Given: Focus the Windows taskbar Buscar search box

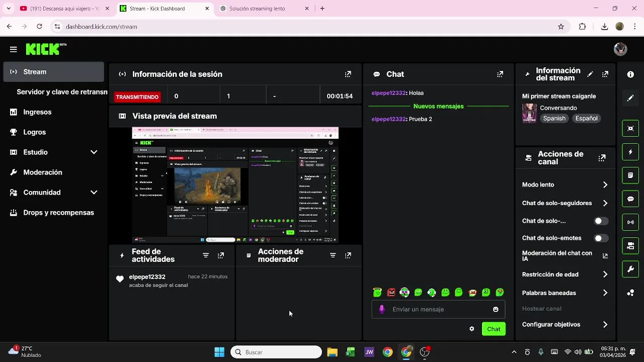Looking at the screenshot, I should (x=276, y=352).
